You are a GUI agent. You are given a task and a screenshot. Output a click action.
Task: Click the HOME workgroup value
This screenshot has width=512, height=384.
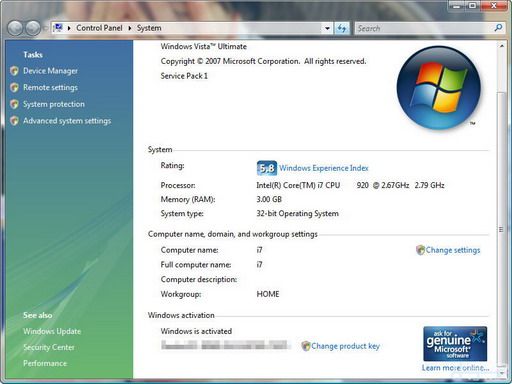[268, 294]
